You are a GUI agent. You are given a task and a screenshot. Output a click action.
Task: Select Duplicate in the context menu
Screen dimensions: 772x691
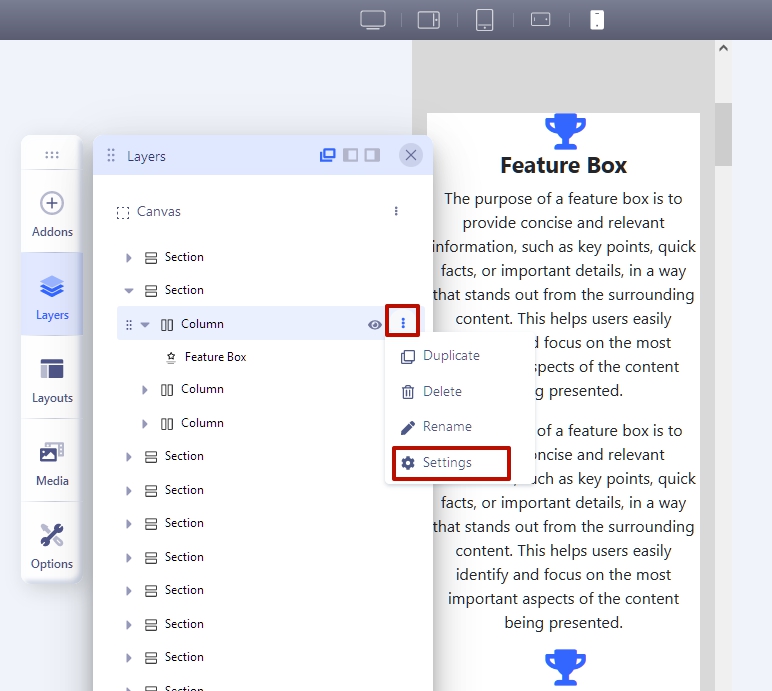(x=451, y=356)
